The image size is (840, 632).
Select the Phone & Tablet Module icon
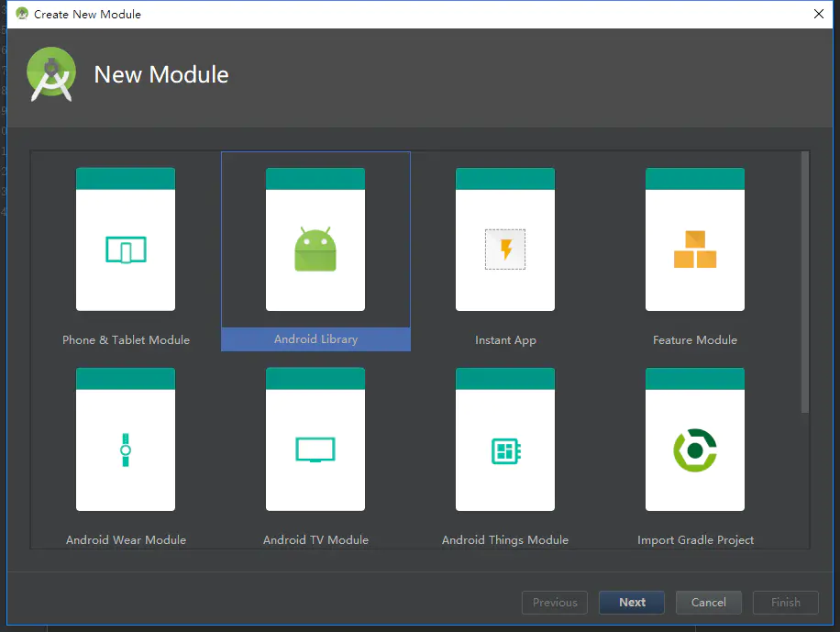[x=126, y=238]
